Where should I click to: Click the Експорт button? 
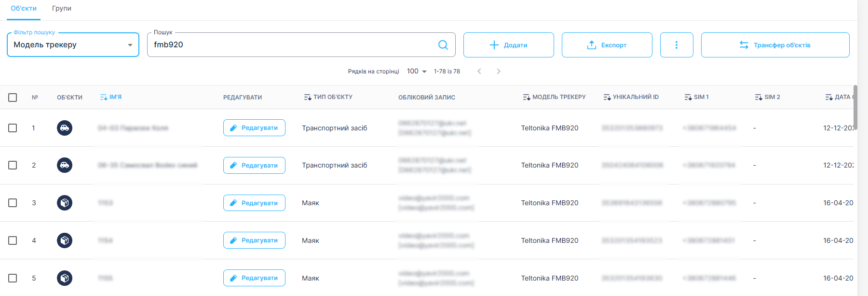click(607, 45)
